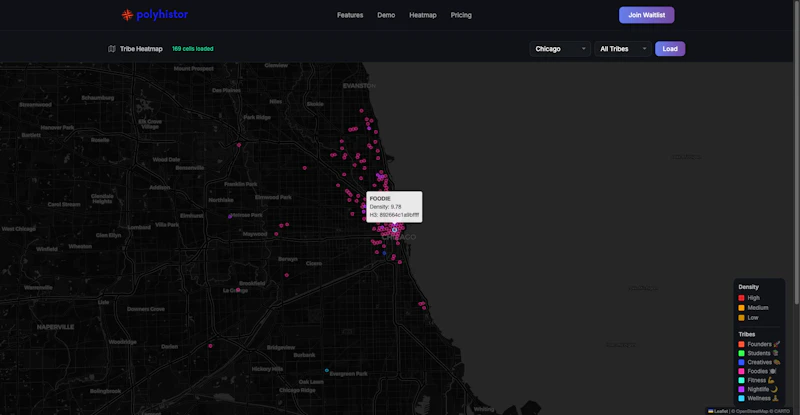Click the 'Density: 9.78' text in the tooltip

pos(385,207)
